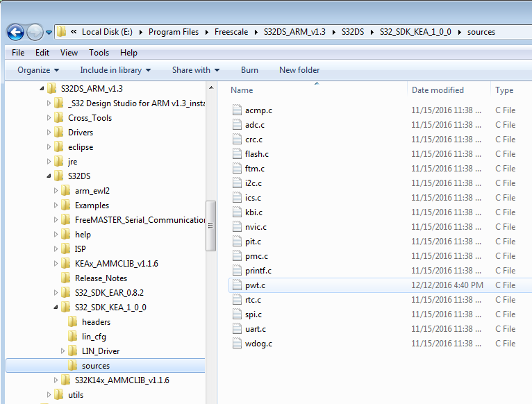Select KEAx_AMMCLIB_v1.1.6 folder in tree

click(117, 264)
